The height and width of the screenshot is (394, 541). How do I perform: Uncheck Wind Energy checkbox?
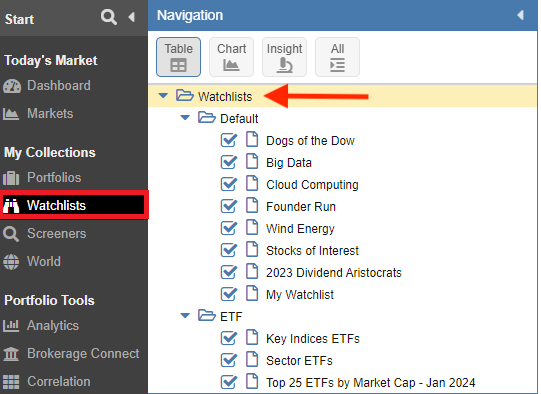[229, 228]
